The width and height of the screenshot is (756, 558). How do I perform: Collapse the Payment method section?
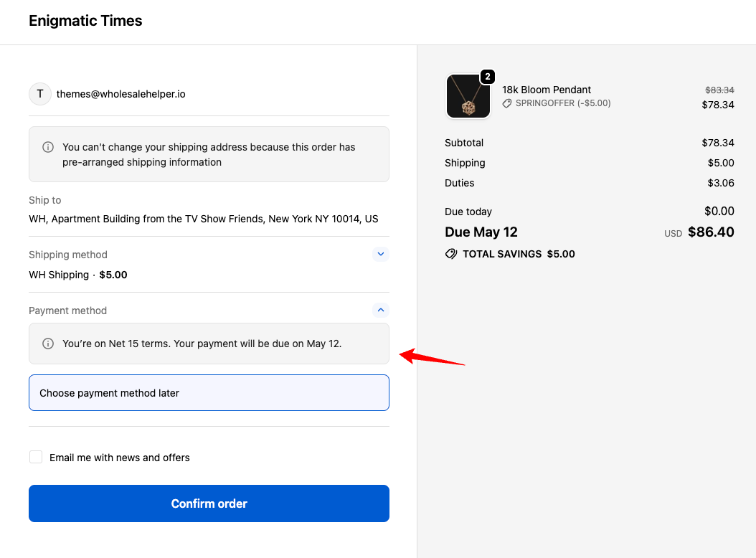(x=381, y=311)
